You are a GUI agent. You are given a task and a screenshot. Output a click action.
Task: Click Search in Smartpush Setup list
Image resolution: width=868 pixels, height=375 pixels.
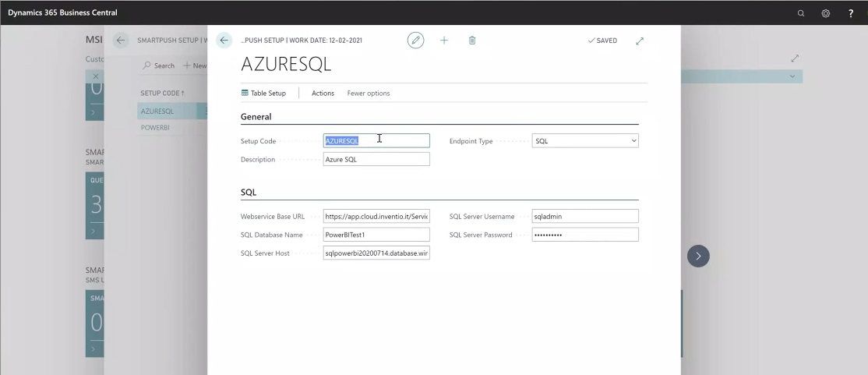pyautogui.click(x=159, y=65)
